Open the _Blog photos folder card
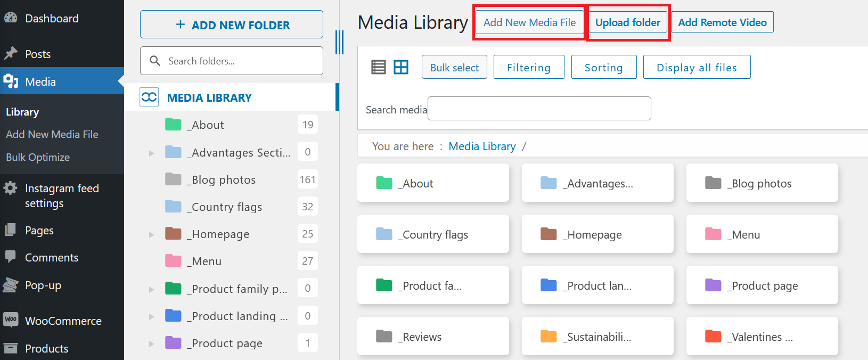The height and width of the screenshot is (360, 868). pyautogui.click(x=762, y=183)
